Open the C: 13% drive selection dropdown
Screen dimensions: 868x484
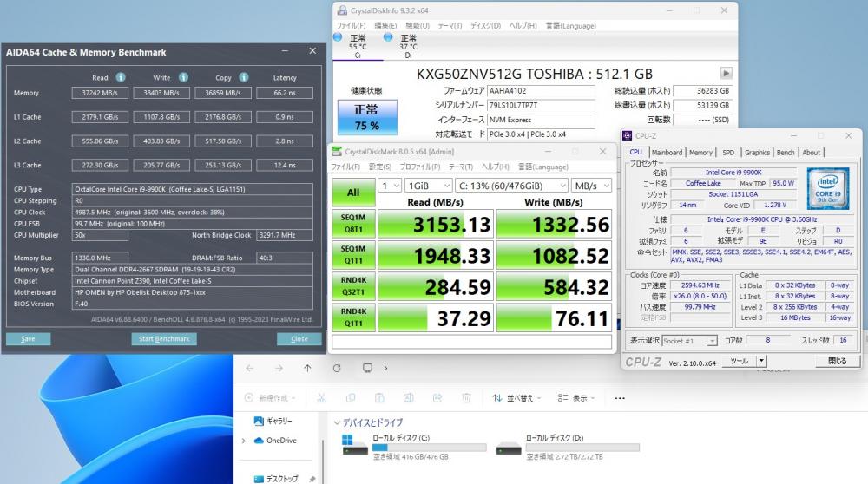(512, 186)
